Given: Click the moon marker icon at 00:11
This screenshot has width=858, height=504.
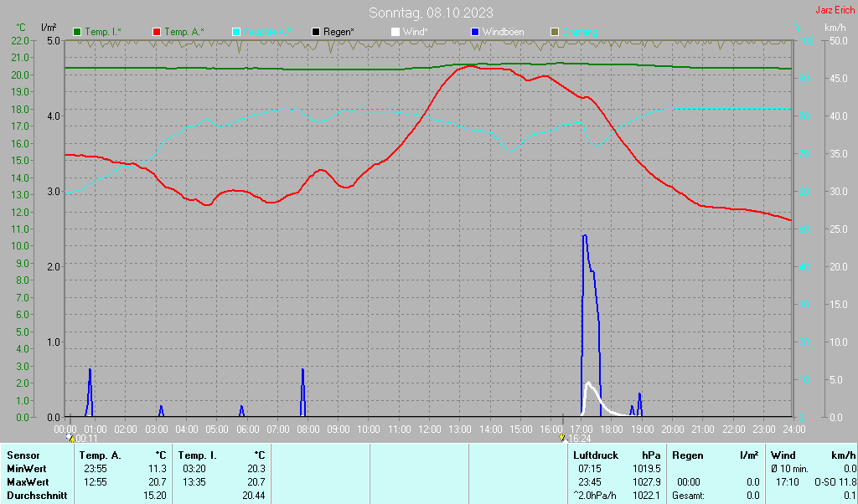Looking at the screenshot, I should coord(70,438).
